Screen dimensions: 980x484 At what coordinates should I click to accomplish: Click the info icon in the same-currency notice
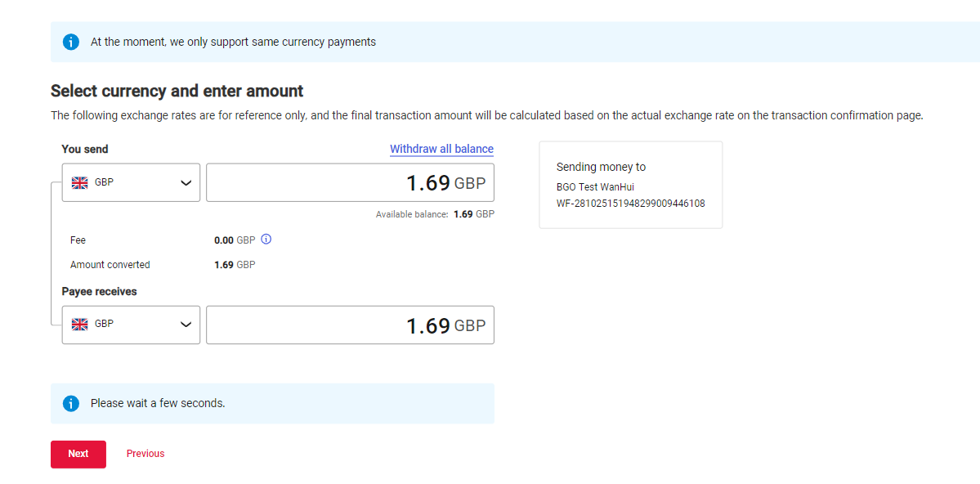pos(71,42)
